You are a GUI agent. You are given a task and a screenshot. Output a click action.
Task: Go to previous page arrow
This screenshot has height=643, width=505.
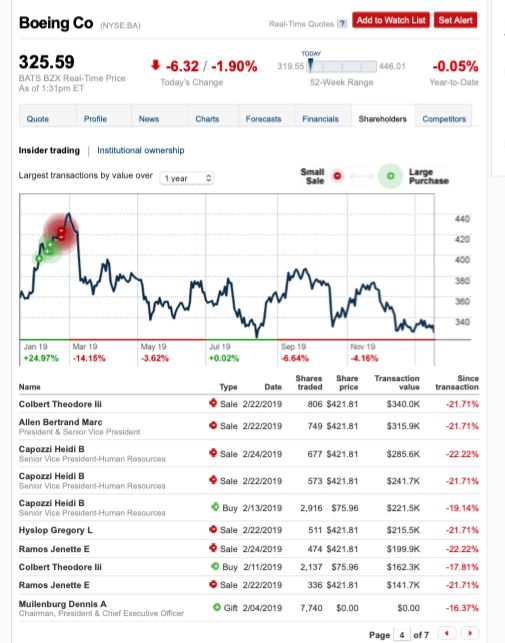tap(447, 634)
